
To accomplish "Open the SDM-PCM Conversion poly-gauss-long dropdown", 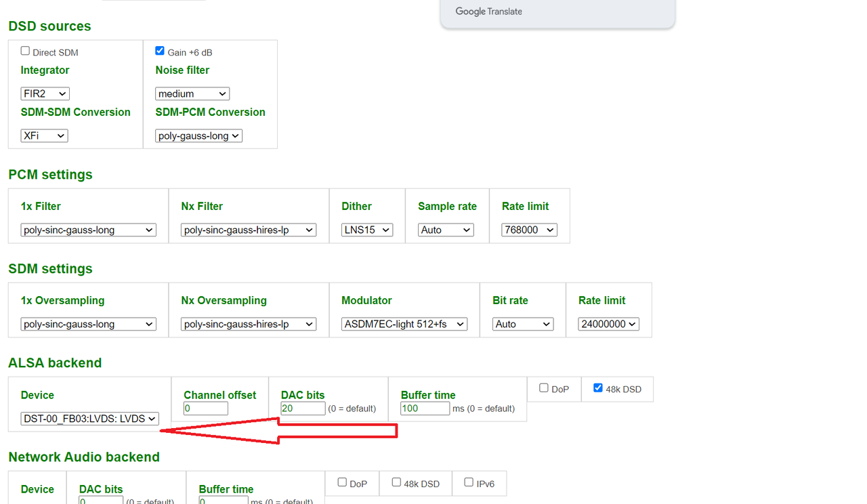I will [198, 136].
